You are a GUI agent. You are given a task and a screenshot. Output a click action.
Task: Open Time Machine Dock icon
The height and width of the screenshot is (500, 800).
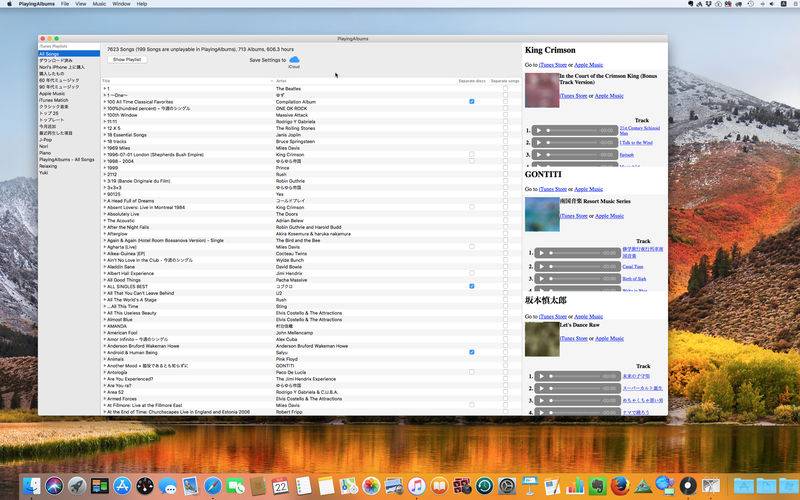click(484, 486)
